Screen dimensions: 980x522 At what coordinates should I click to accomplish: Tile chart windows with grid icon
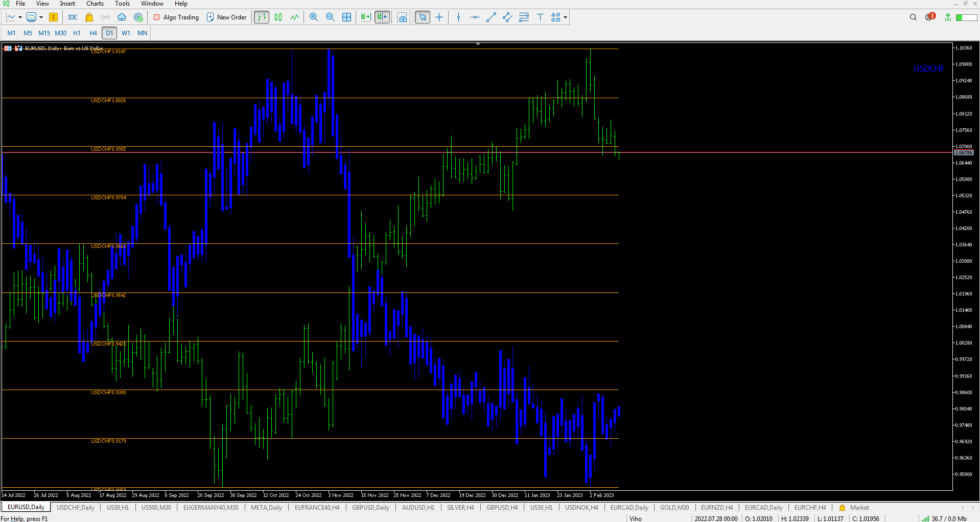346,17
